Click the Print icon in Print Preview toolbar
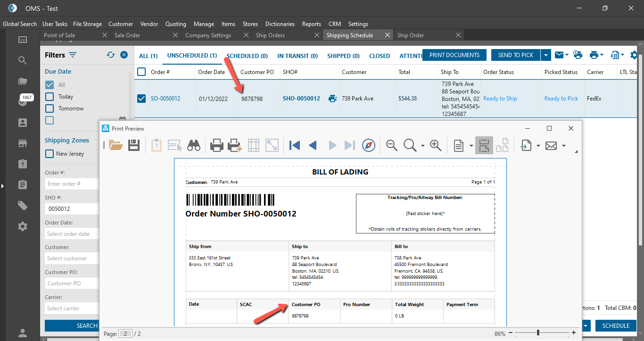This screenshot has height=341, width=644. [216, 146]
